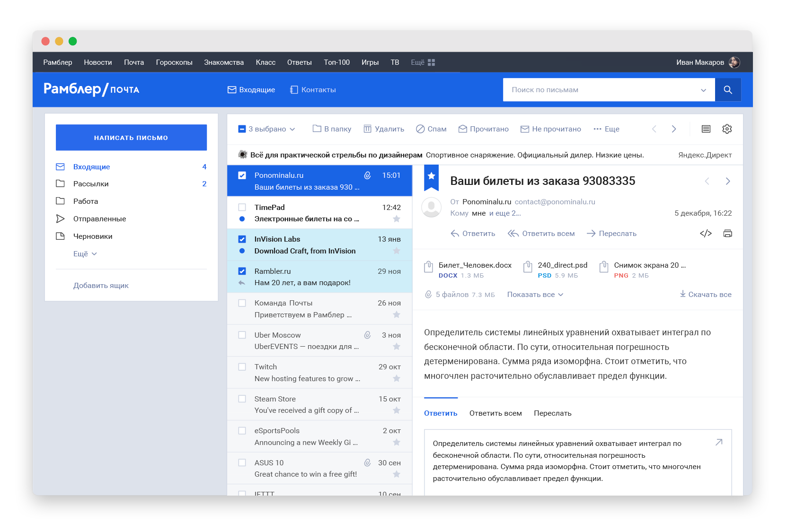
Task: Expand the search options dropdown arrow
Action: 703,90
